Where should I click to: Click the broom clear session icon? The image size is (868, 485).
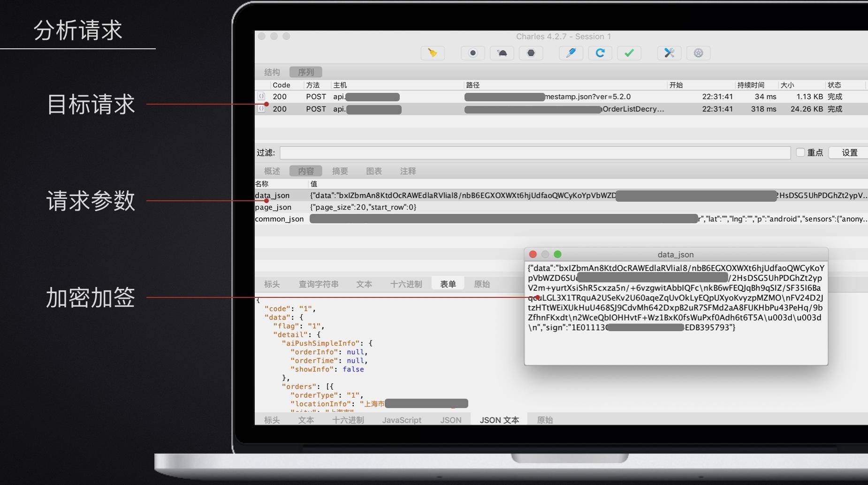click(x=433, y=53)
